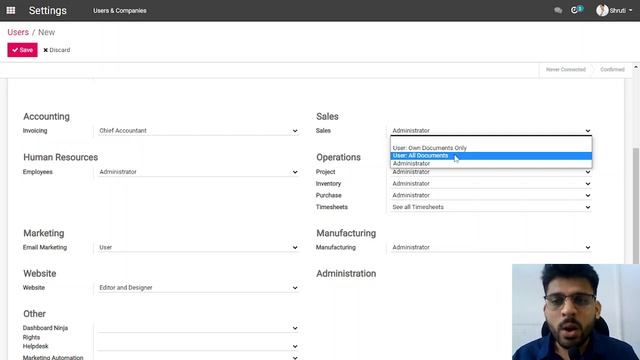
Task: Click the Shruti user avatar
Action: tap(602, 10)
